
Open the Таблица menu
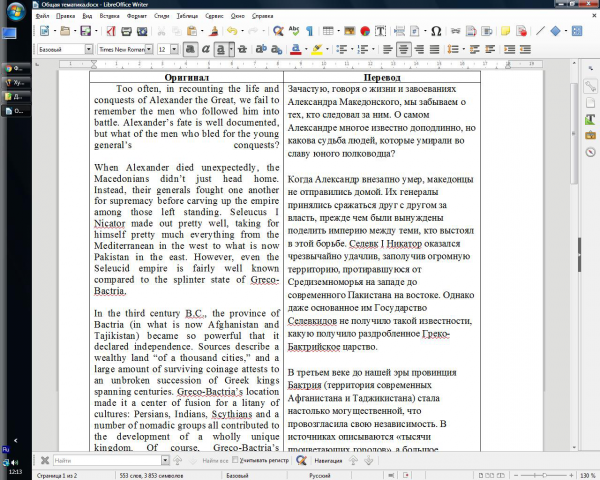(187, 16)
